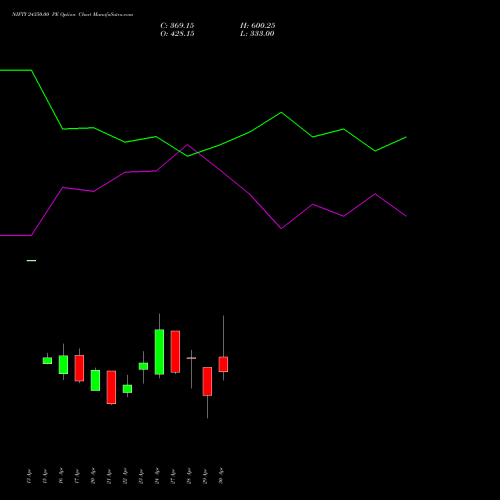Click the red candle for 21 Apr
The height and width of the screenshot is (500, 500).
point(111,387)
